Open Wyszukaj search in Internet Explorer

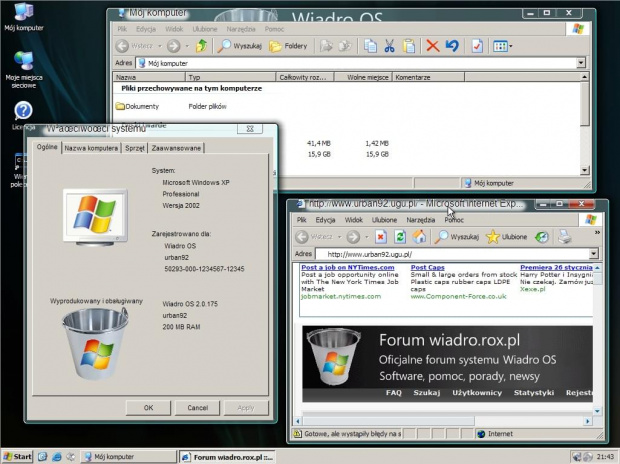tap(457, 237)
